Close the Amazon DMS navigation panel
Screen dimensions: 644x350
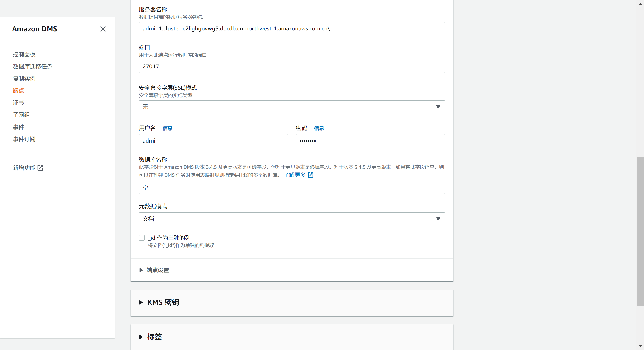[103, 29]
